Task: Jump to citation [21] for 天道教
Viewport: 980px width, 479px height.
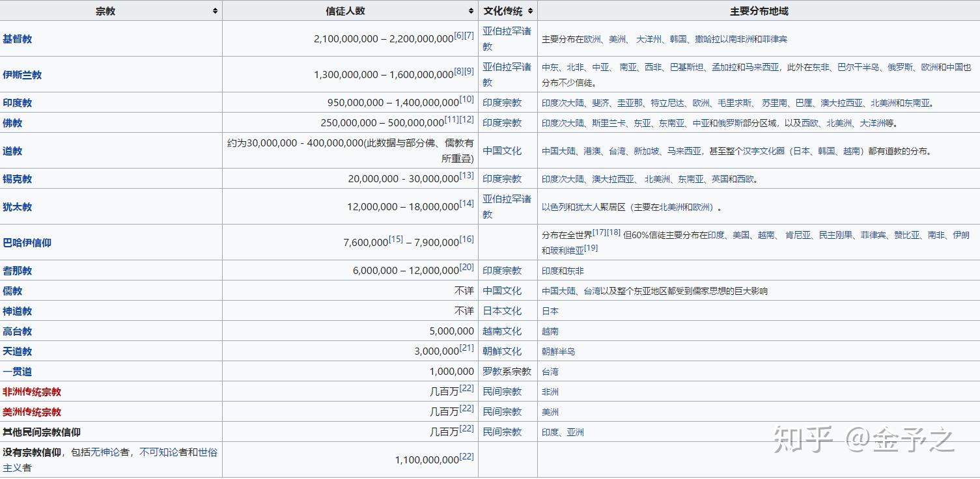Action: click(x=467, y=348)
